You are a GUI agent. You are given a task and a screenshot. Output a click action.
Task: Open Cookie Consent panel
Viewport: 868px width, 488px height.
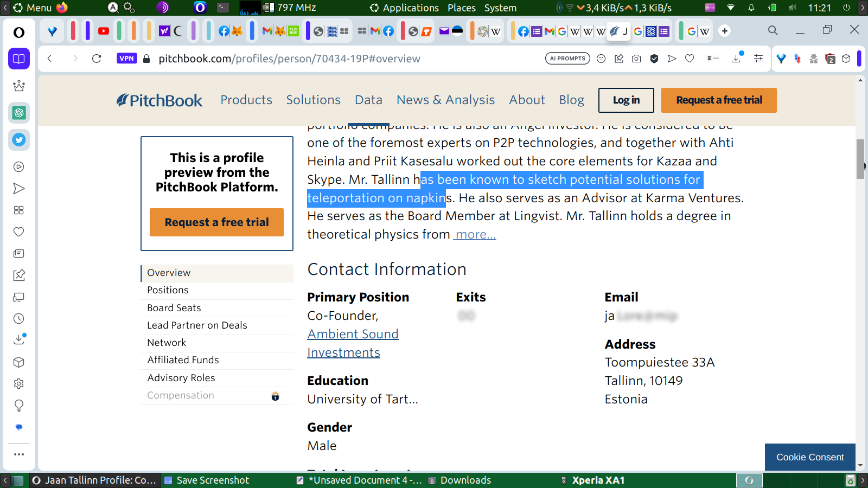click(810, 457)
